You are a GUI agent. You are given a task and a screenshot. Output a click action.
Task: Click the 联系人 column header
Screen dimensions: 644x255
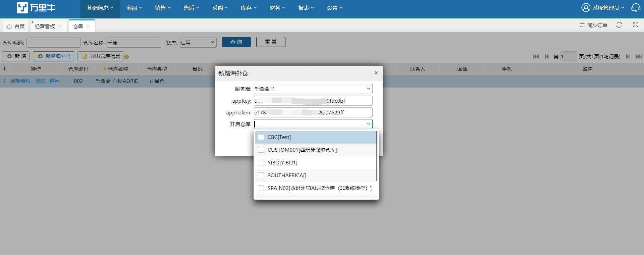click(x=418, y=69)
